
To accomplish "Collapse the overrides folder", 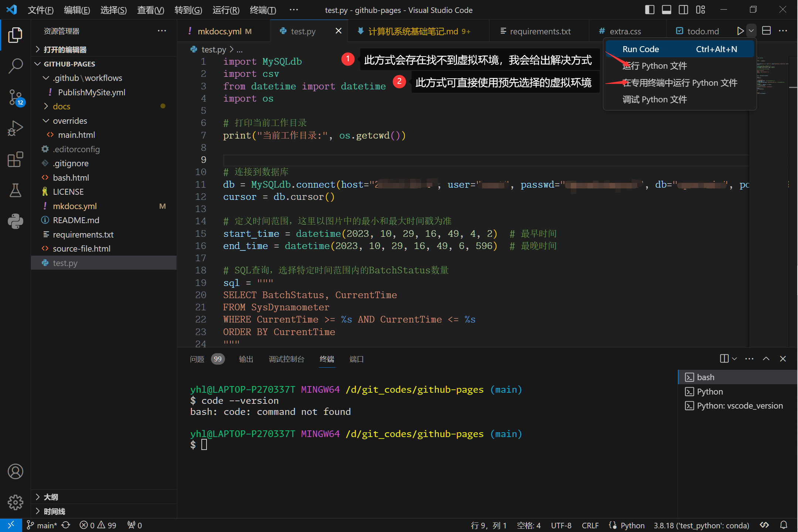I will (70, 121).
